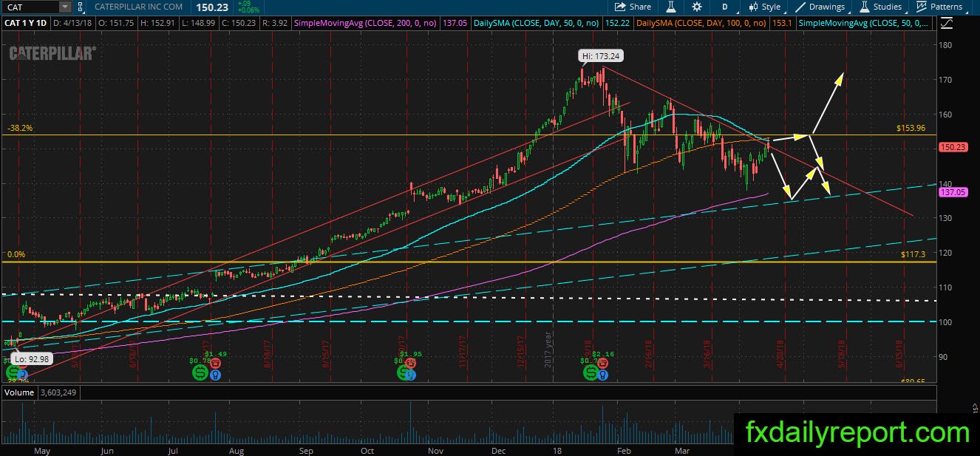Open the symbol history dropdown arrow
This screenshot has width=980, height=456.
click(x=65, y=7)
